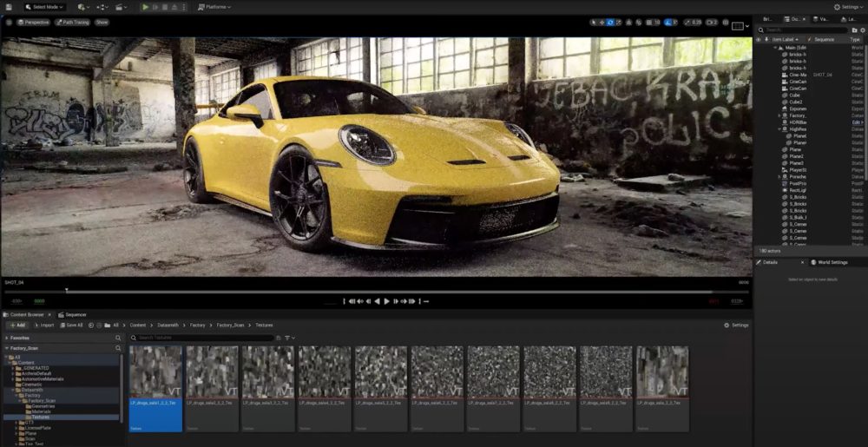Screen dimensions: 868x447
Task: Choose the rotate tool in viewport
Action: [x=610, y=23]
